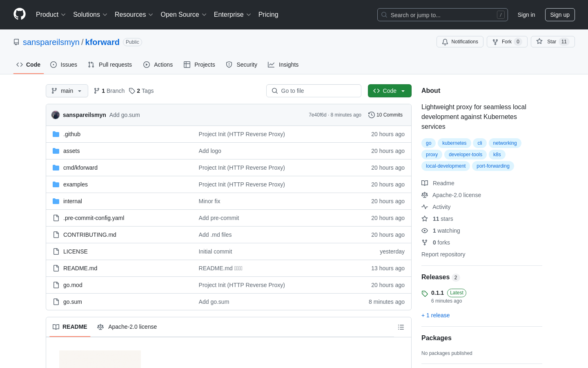View the 2 Tags link
This screenshot has height=368, width=588.
tap(141, 91)
